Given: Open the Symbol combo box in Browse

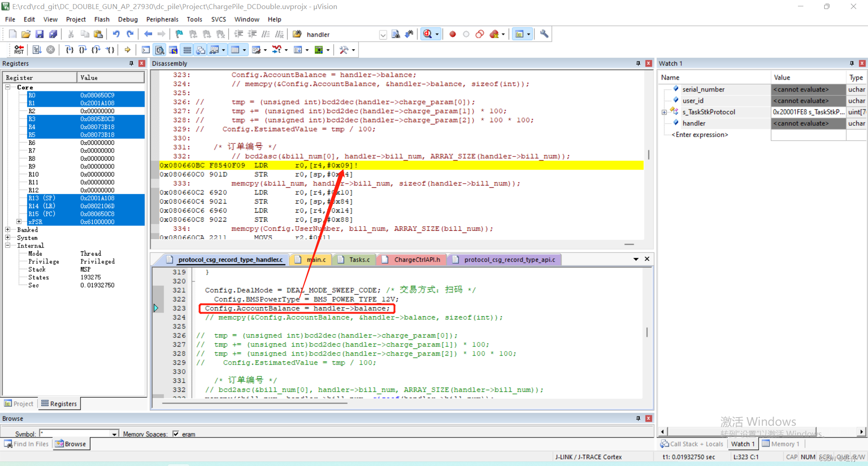Looking at the screenshot, I should tap(114, 434).
